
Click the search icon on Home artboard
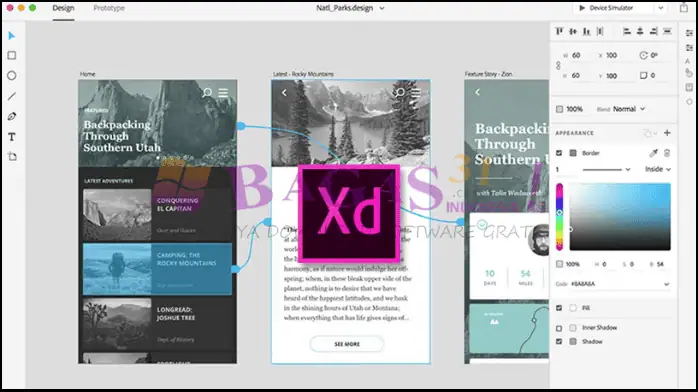point(207,93)
